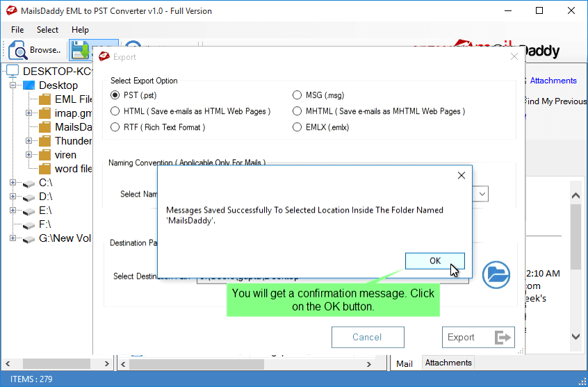Screen dimensions: 588x387
Task: Switch to the Attachments tab at bottom
Action: tap(448, 363)
